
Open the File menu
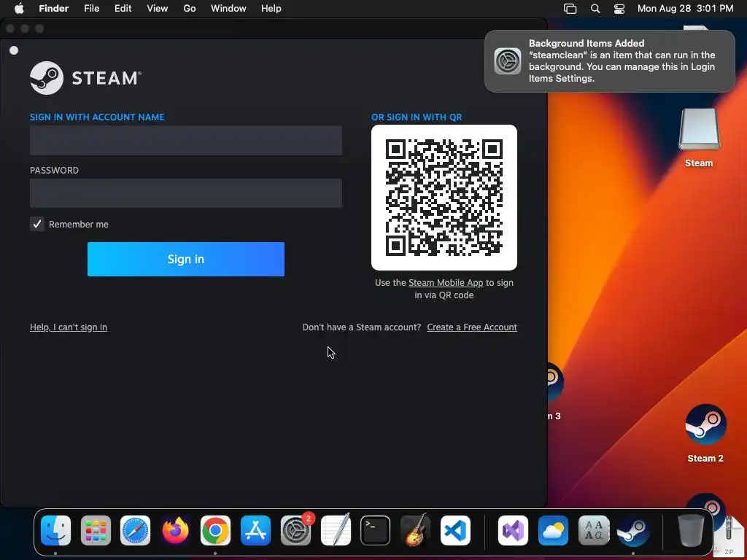click(x=91, y=9)
